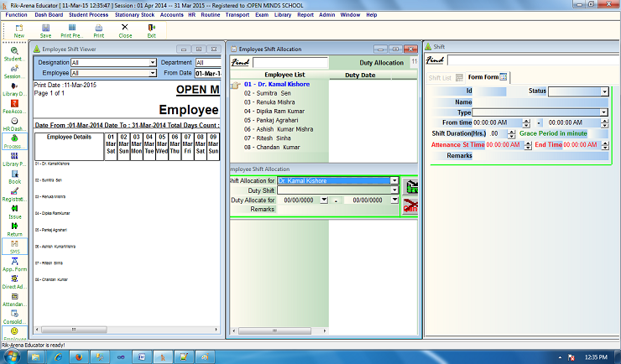Click the Save toolbar icon
This screenshot has width=621, height=364.
pyautogui.click(x=45, y=30)
